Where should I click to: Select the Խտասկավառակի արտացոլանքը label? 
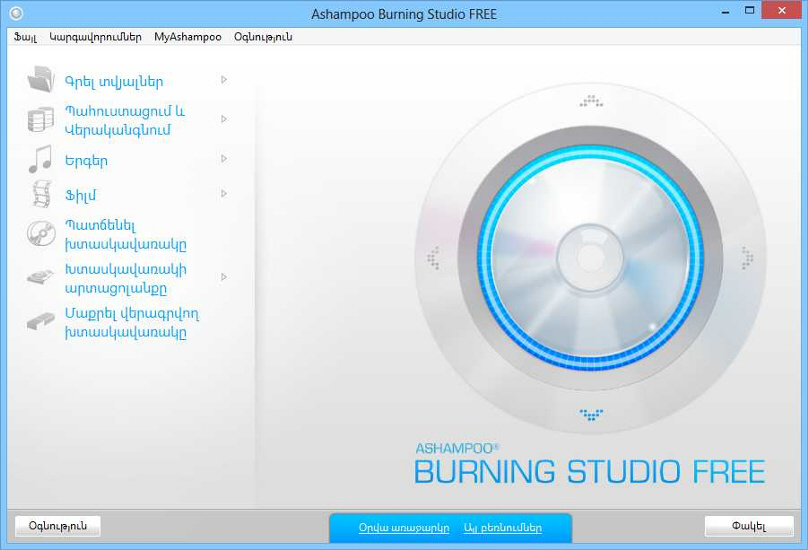pos(126,278)
